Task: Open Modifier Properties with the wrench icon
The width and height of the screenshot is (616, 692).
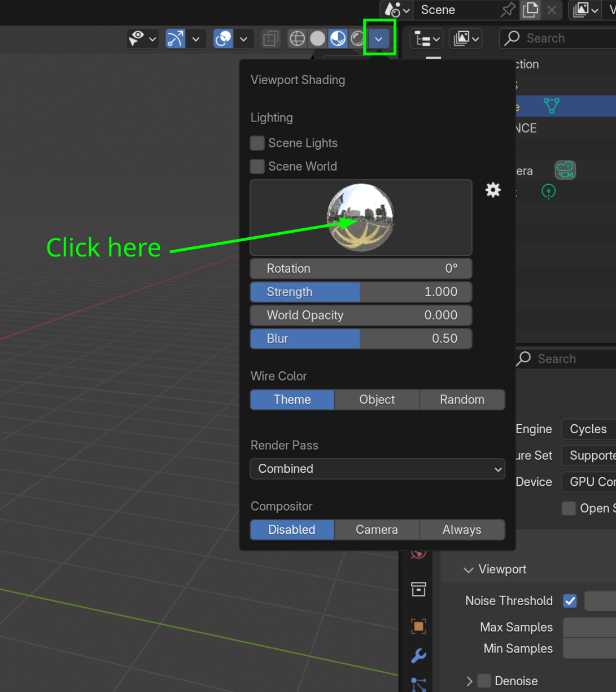Action: (418, 656)
